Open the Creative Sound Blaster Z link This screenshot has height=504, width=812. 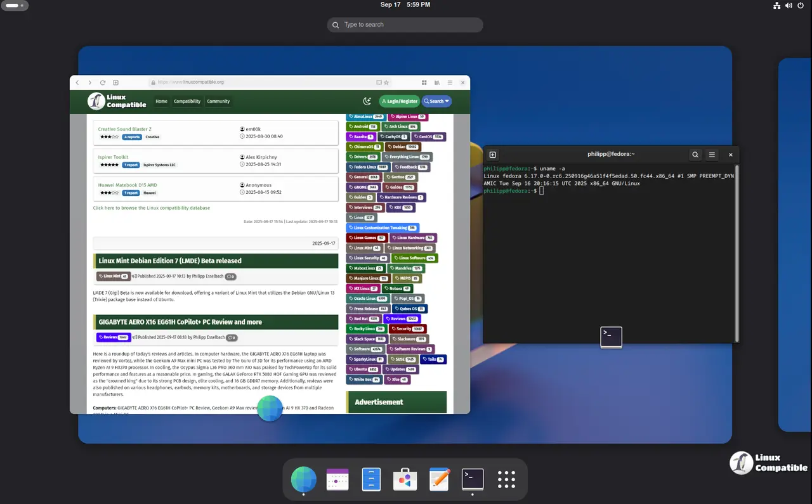coord(124,129)
